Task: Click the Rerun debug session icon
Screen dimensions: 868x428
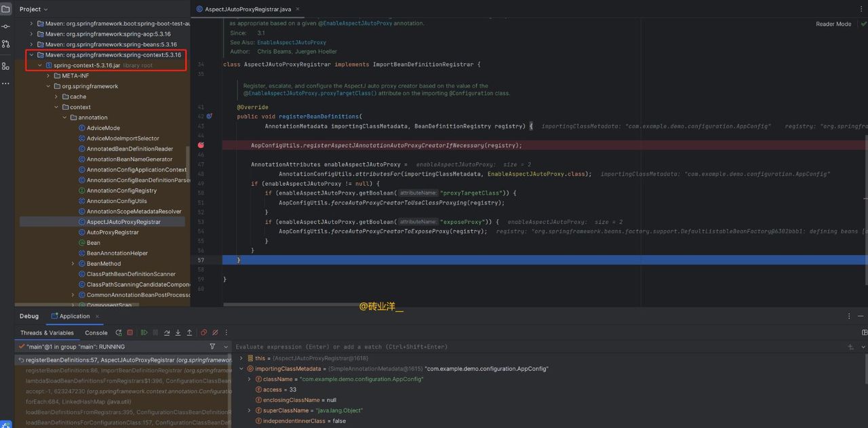Action: click(119, 333)
